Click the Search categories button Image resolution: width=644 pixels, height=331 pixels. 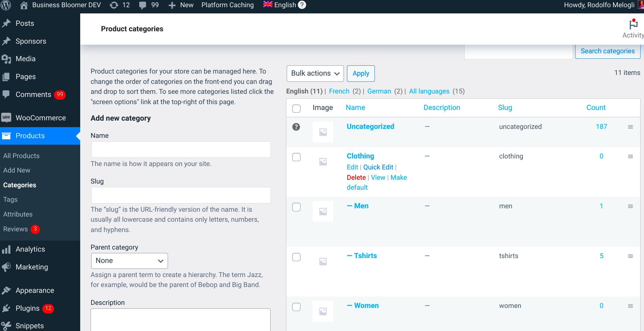(x=608, y=51)
